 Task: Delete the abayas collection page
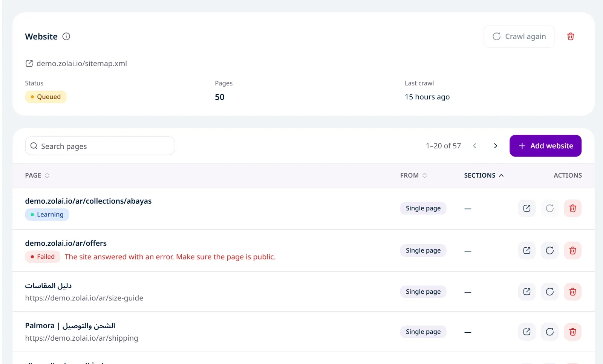573,209
